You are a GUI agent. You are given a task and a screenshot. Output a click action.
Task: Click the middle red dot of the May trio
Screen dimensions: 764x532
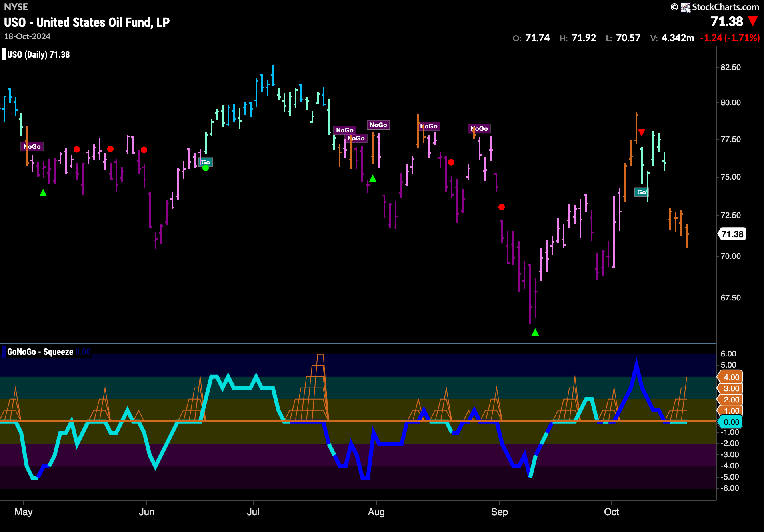(x=110, y=149)
